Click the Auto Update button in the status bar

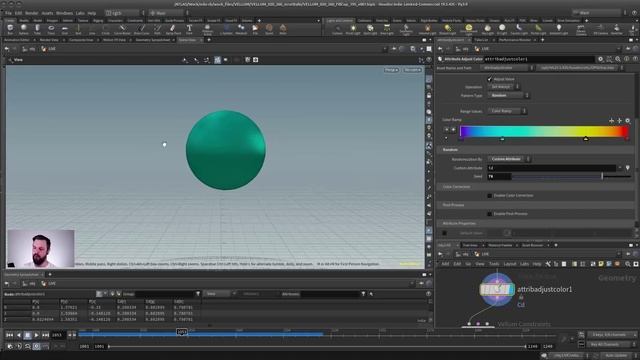[616, 356]
